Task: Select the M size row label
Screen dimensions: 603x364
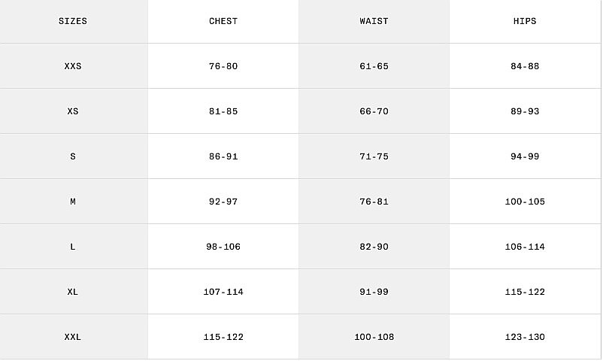Action: 73,202
